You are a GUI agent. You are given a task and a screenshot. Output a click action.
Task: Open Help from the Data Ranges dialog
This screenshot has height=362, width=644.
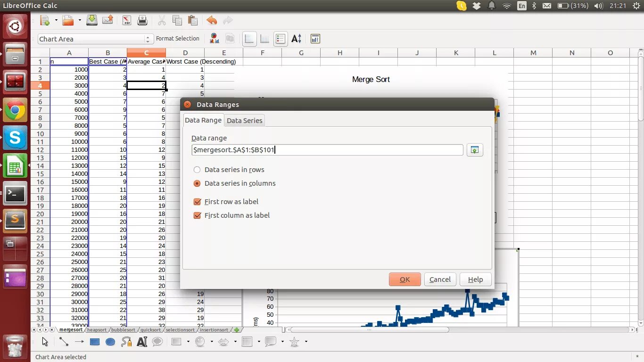coord(475,280)
